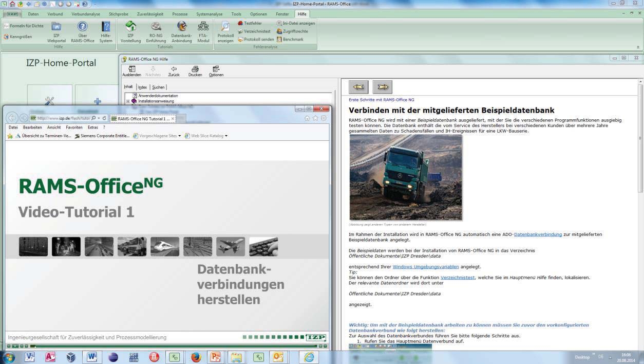Click home icon in quick access toolbar
Viewport: 644px width, 364px height.
click(13, 4)
